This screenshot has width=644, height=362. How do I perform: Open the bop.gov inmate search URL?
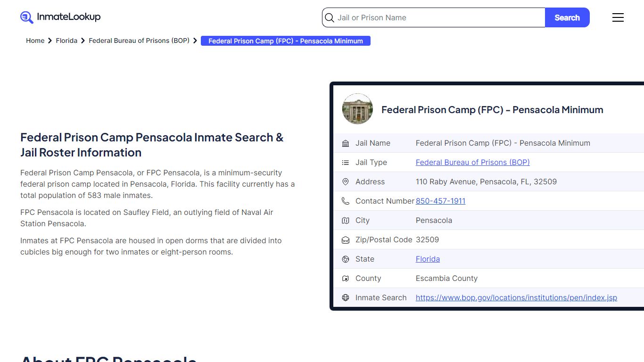(x=516, y=298)
